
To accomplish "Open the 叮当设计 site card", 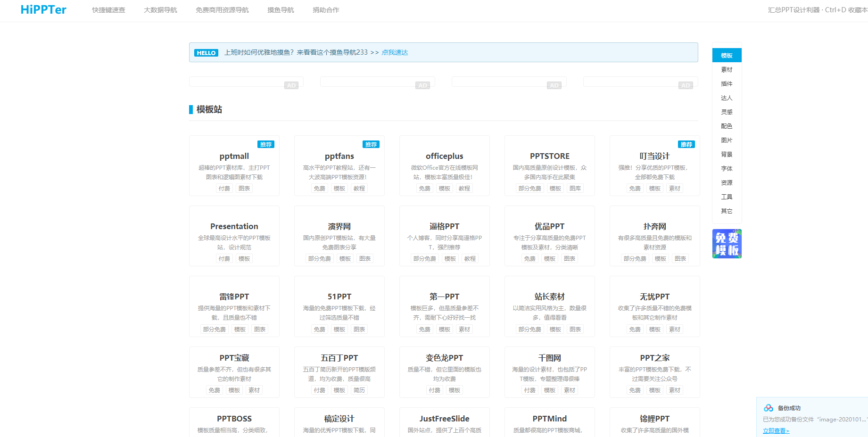I will pyautogui.click(x=655, y=165).
